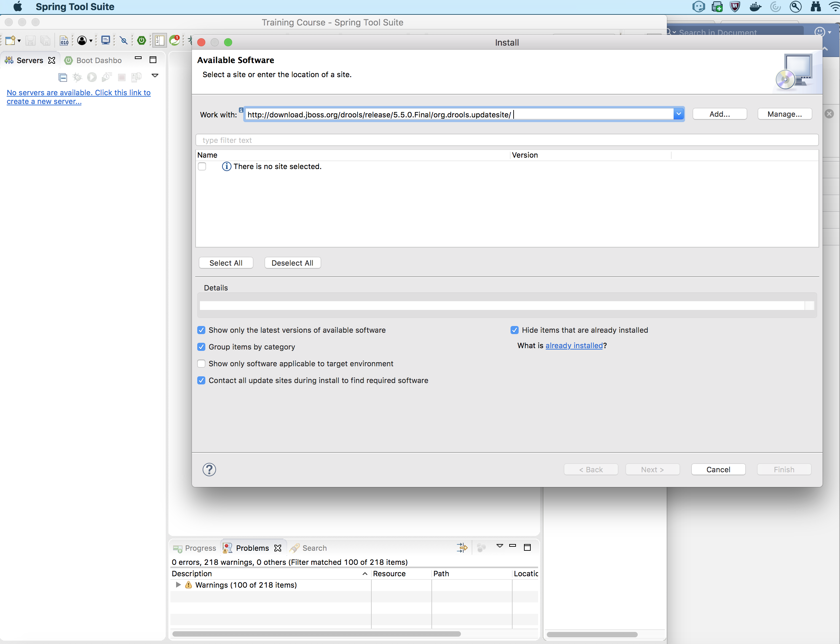This screenshot has width=840, height=644.
Task: Open the blue console monitor toolbar icon
Action: tap(105, 40)
